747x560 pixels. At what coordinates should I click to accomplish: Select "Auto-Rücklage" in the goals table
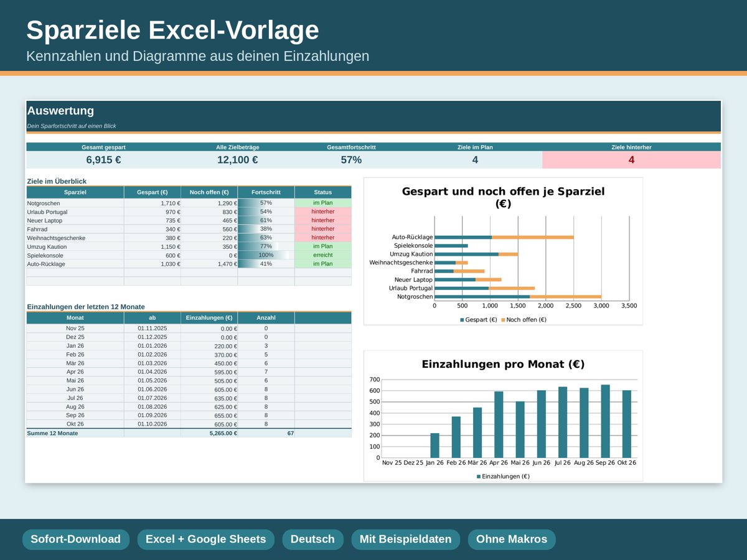(x=75, y=264)
